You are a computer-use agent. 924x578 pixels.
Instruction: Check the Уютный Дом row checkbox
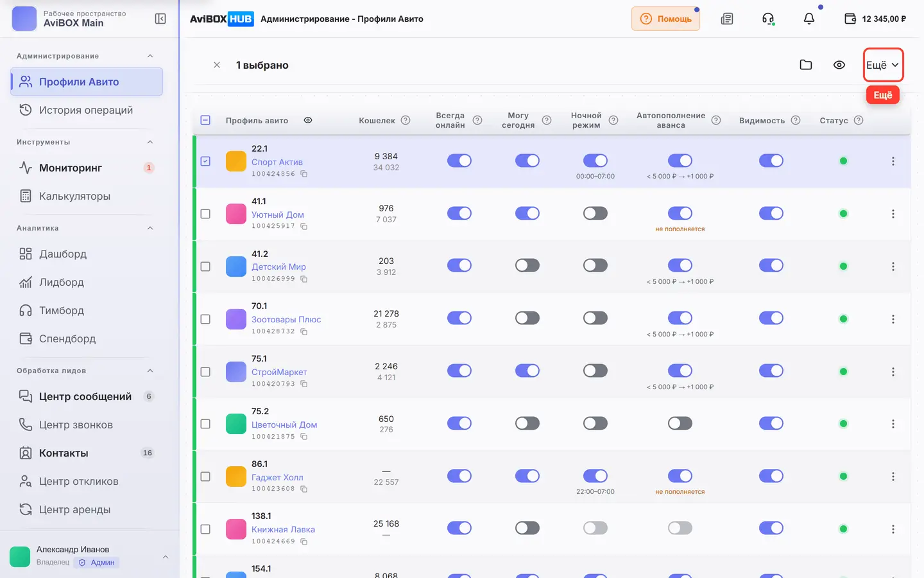click(205, 214)
